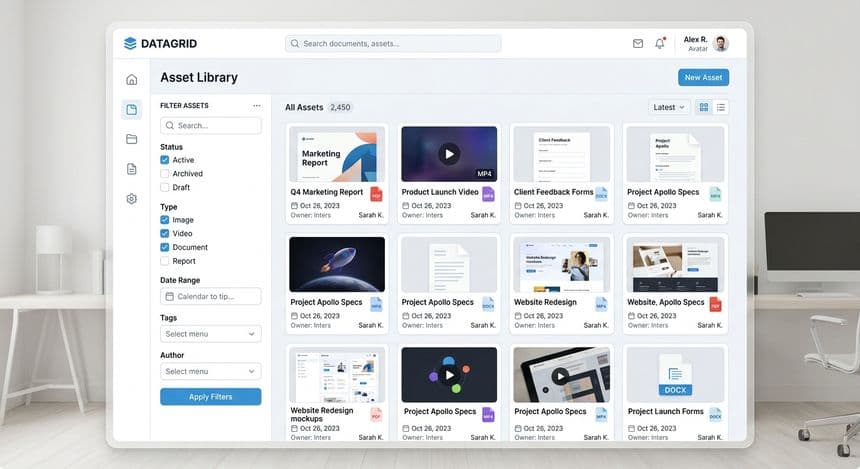Viewport: 860px width, 469px height.
Task: Click the 2,450 asset count
Action: point(340,108)
